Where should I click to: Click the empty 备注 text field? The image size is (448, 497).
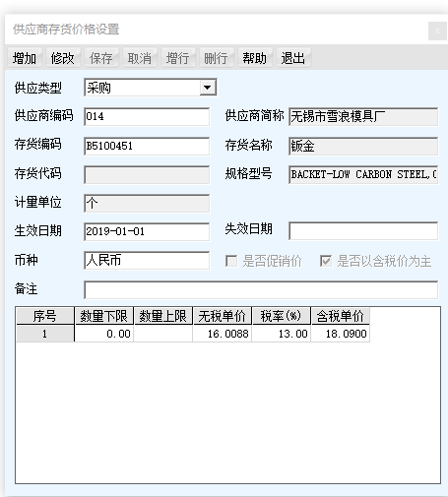coord(261,289)
